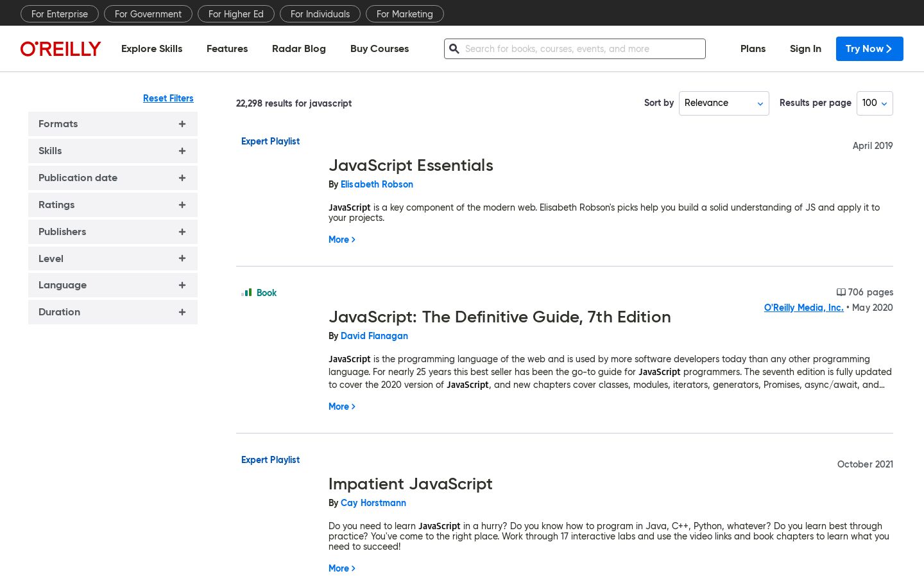Click the 22,298 results for javascript text
Screen dimensions: 924x578
click(x=294, y=103)
